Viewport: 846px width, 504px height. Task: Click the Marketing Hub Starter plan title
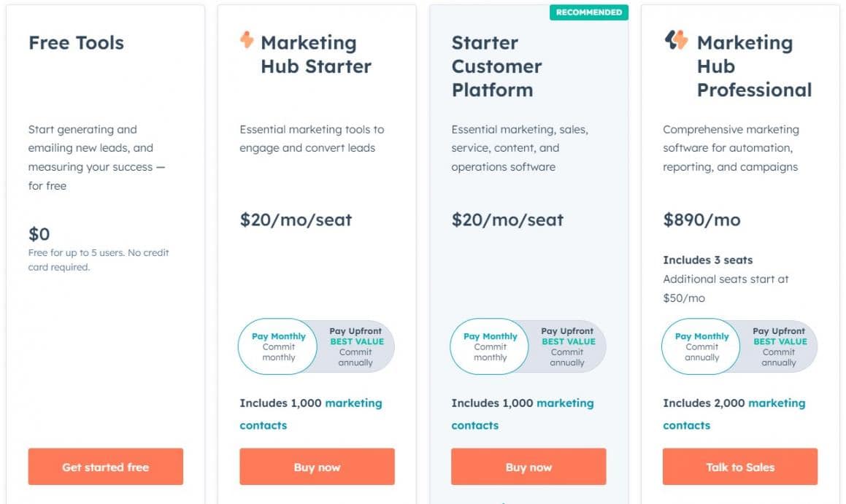(x=315, y=55)
